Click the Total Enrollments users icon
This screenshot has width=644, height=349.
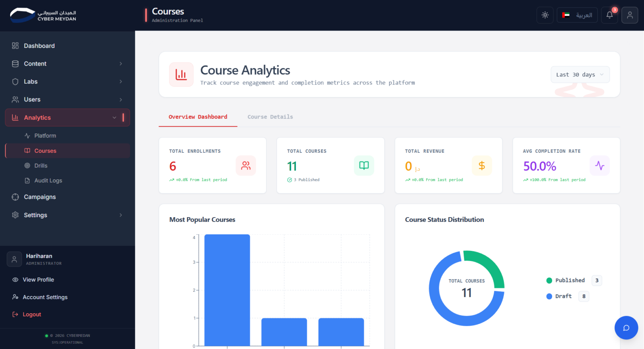click(246, 166)
